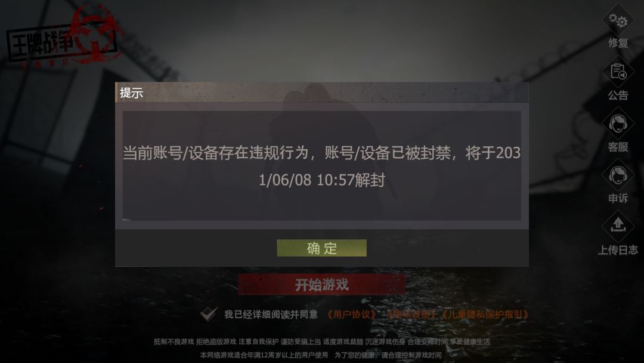This screenshot has width=644, height=363.
Task: Open the 《用户协议》 link
Action: pyautogui.click(x=352, y=315)
